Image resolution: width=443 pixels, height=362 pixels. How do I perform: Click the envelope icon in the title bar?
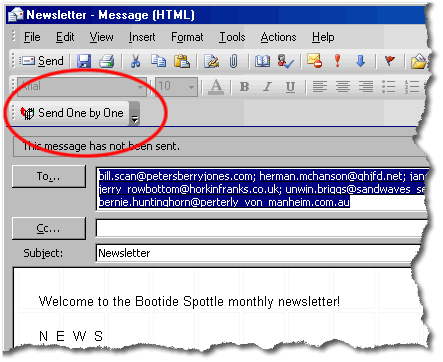point(16,15)
